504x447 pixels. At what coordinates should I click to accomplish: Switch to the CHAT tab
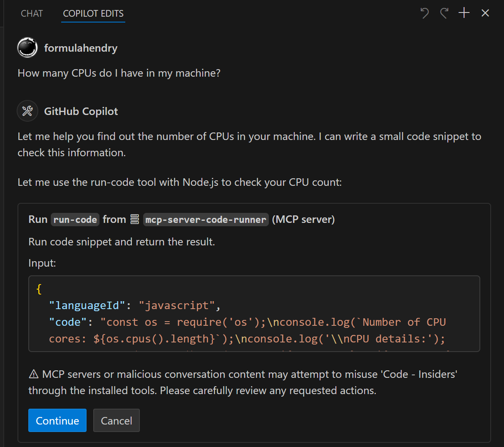pos(32,13)
